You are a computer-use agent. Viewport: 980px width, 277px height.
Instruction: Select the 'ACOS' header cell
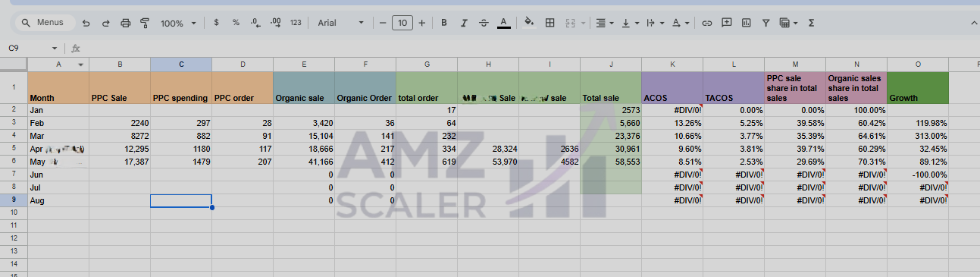tap(672, 88)
